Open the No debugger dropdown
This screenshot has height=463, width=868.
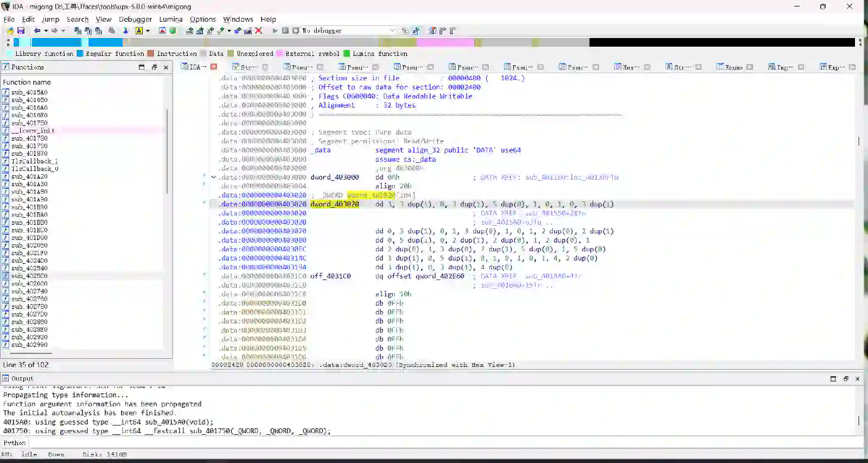pyautogui.click(x=392, y=31)
